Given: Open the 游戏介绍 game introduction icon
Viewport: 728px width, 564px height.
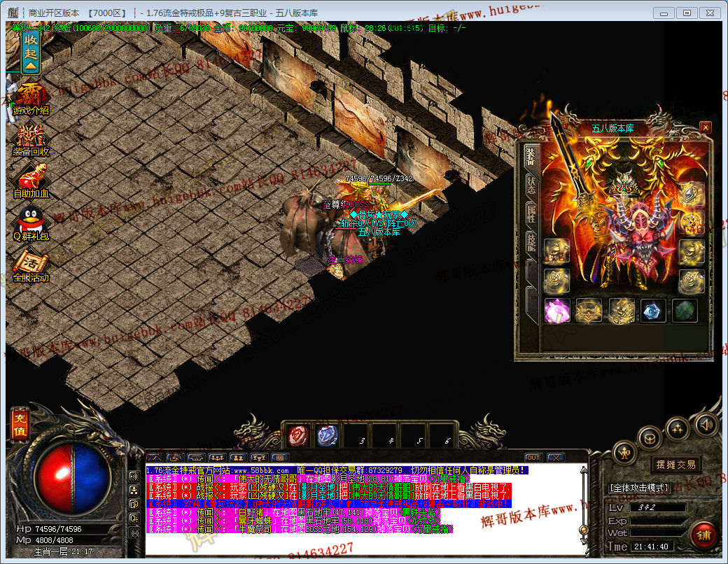Looking at the screenshot, I should click(x=31, y=99).
